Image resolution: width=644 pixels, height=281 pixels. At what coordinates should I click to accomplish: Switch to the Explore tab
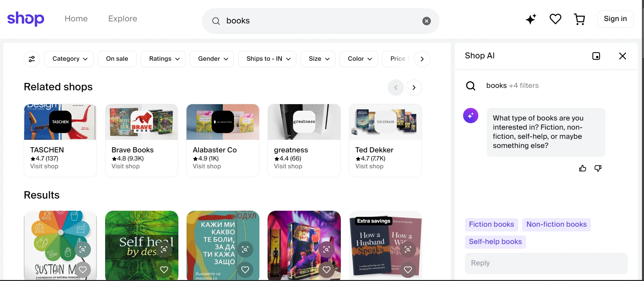[122, 19]
